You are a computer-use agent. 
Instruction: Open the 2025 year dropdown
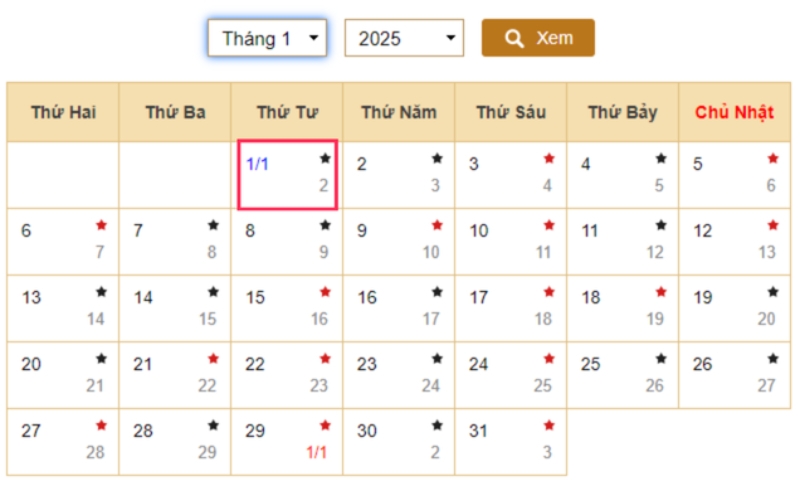click(x=404, y=38)
